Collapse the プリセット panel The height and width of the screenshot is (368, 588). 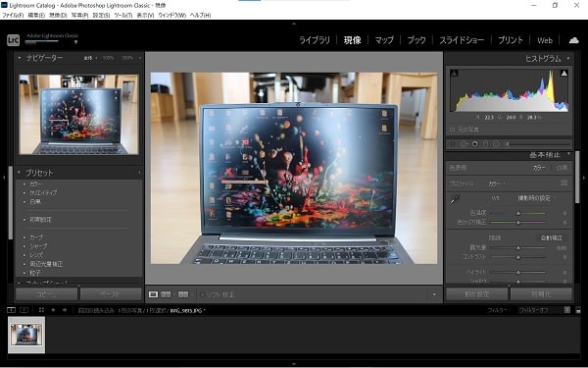[x=20, y=173]
